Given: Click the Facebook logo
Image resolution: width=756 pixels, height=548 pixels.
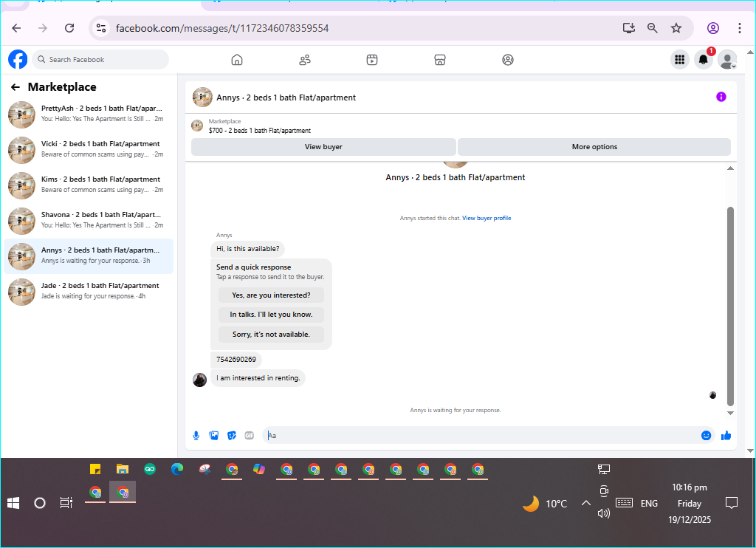Looking at the screenshot, I should coord(18,59).
